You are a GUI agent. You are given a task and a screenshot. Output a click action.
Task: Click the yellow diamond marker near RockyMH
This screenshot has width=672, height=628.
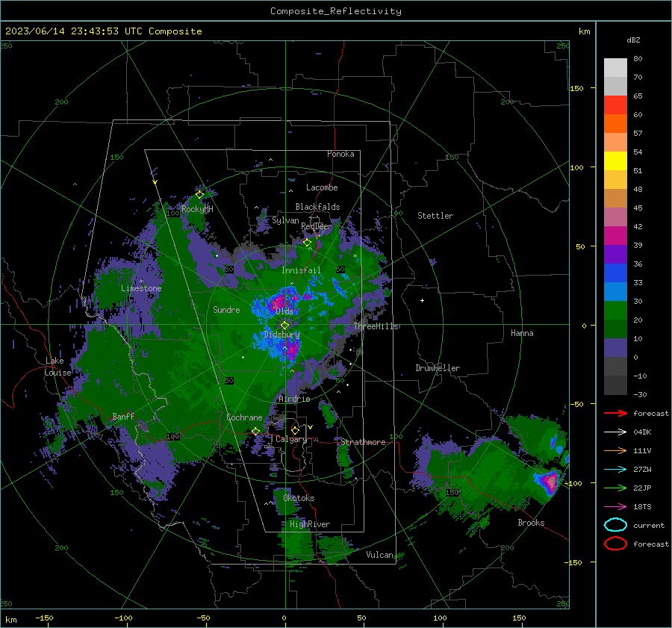(x=199, y=194)
